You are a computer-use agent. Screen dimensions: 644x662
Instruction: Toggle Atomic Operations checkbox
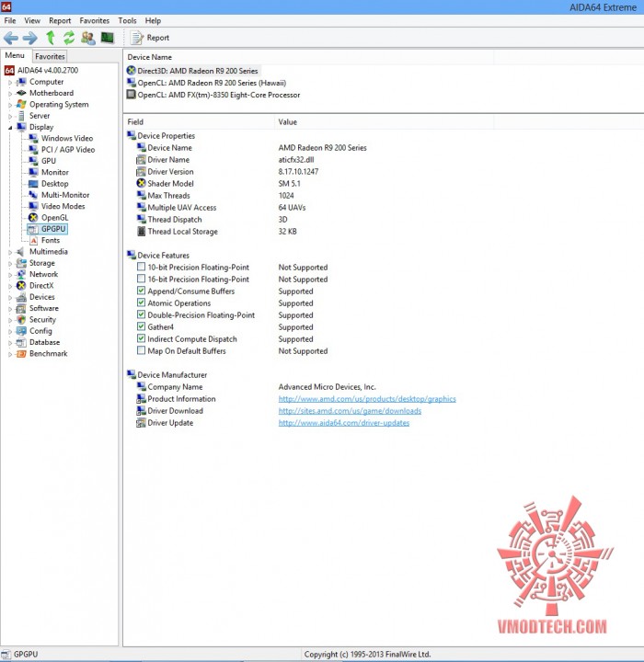[141, 302]
